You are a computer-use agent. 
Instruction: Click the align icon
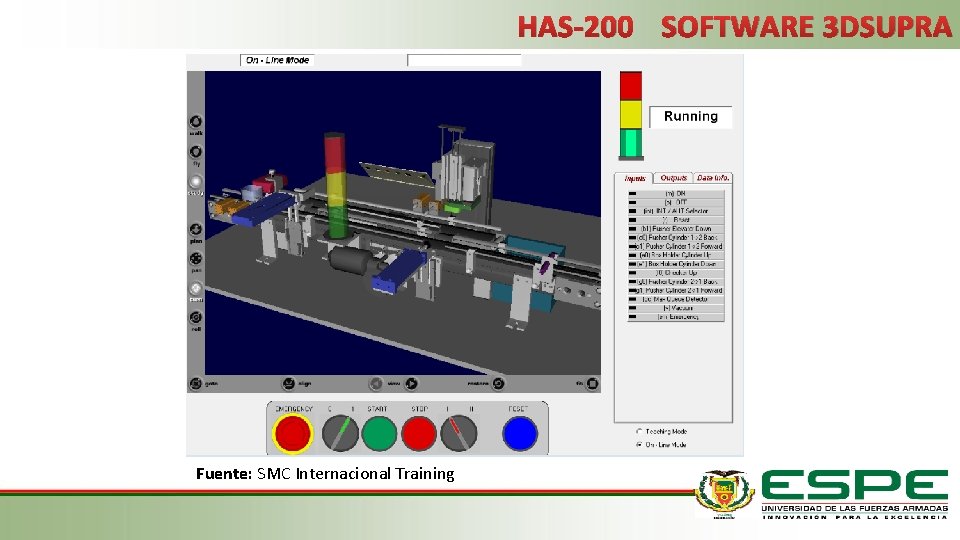tap(288, 383)
